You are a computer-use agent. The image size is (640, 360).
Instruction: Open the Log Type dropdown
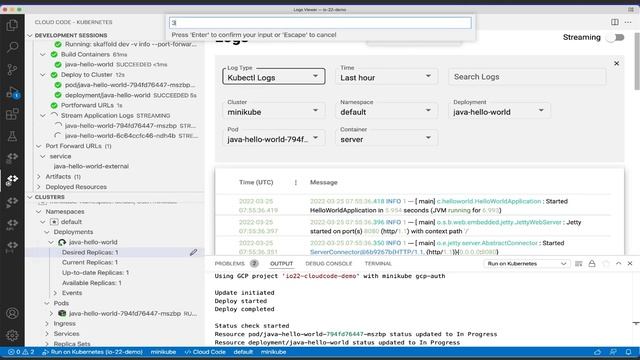tap(273, 76)
